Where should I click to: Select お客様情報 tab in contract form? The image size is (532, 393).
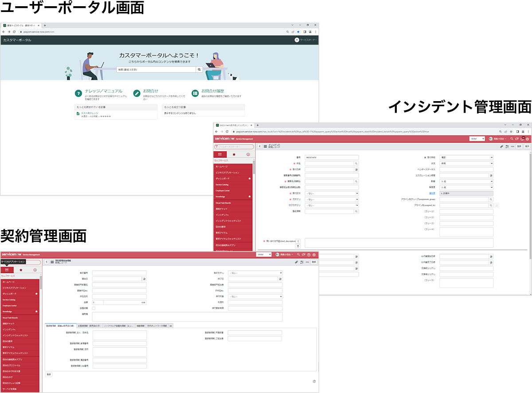(x=89, y=326)
